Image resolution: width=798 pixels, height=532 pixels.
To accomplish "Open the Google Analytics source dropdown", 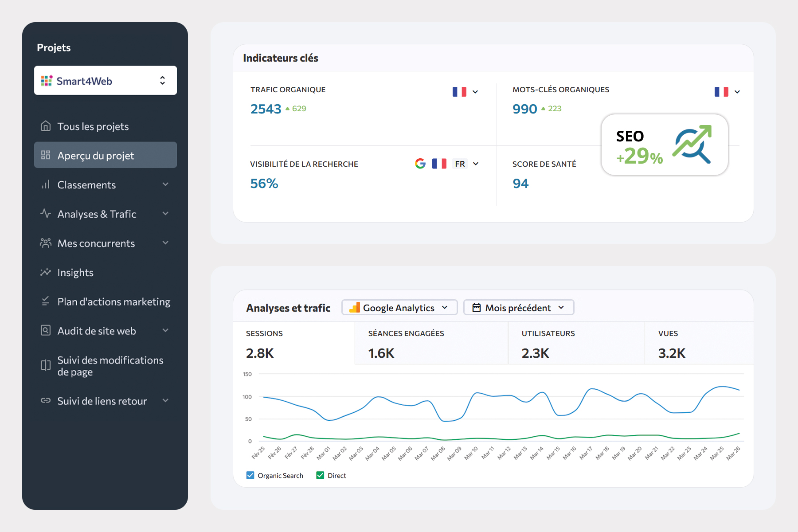I will (x=399, y=308).
